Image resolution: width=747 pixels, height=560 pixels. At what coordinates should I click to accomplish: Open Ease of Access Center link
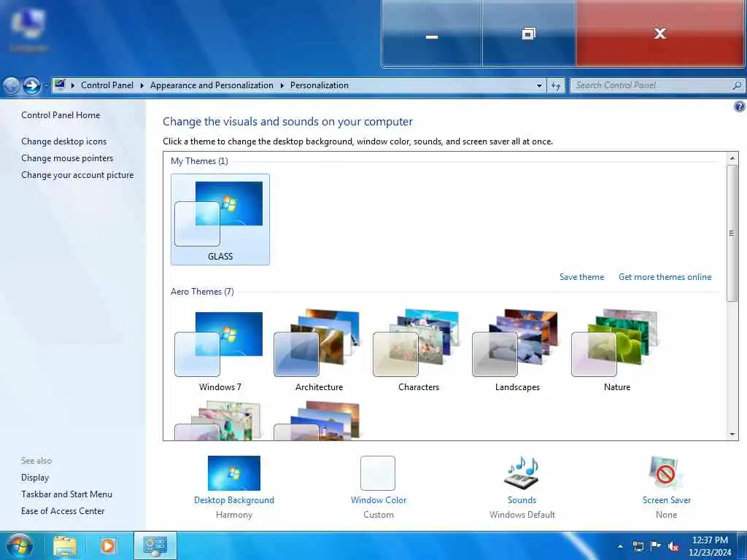tap(63, 511)
